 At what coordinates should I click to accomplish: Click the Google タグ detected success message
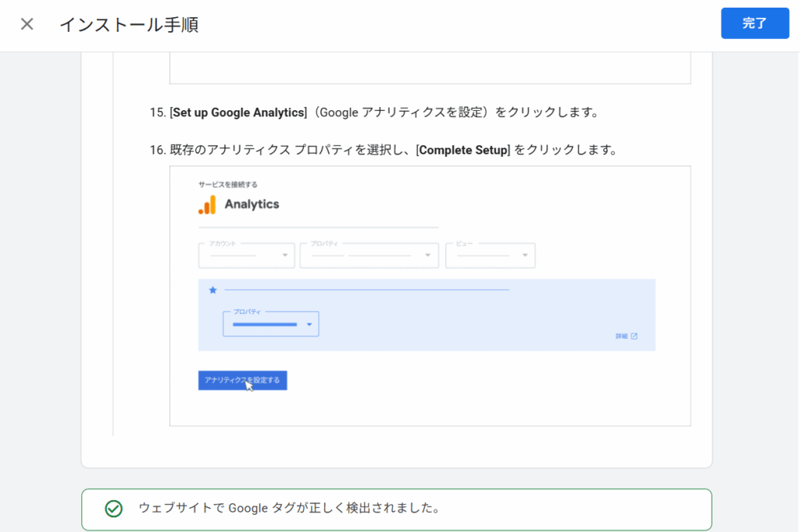(x=289, y=509)
